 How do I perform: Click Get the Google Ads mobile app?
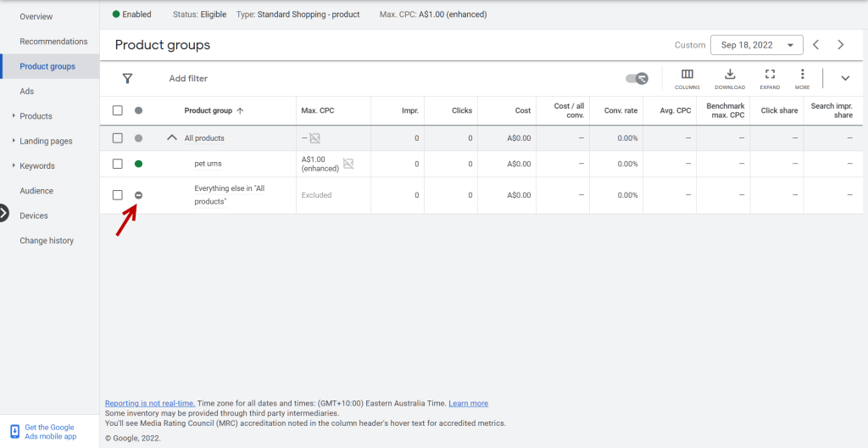(49, 432)
